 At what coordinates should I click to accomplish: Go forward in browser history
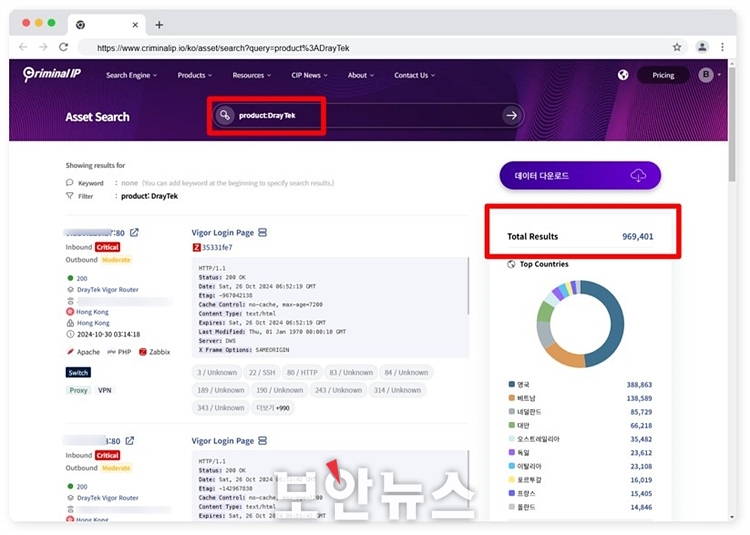click(x=43, y=47)
